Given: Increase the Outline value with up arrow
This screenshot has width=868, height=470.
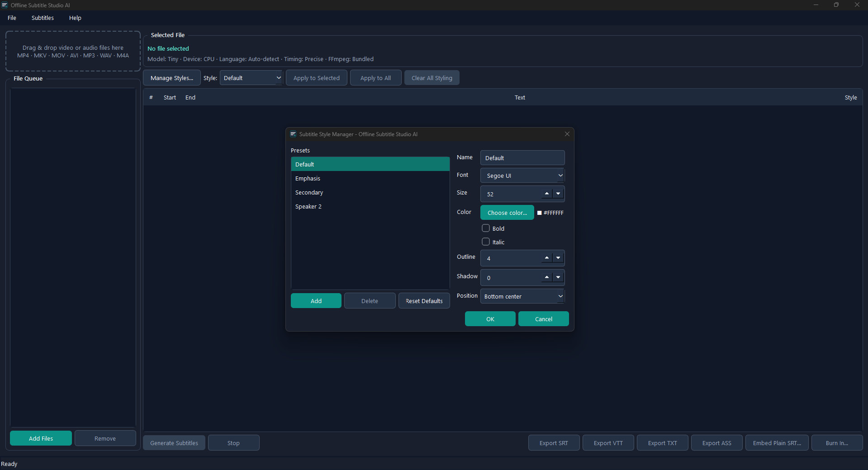Looking at the screenshot, I should [547, 258].
